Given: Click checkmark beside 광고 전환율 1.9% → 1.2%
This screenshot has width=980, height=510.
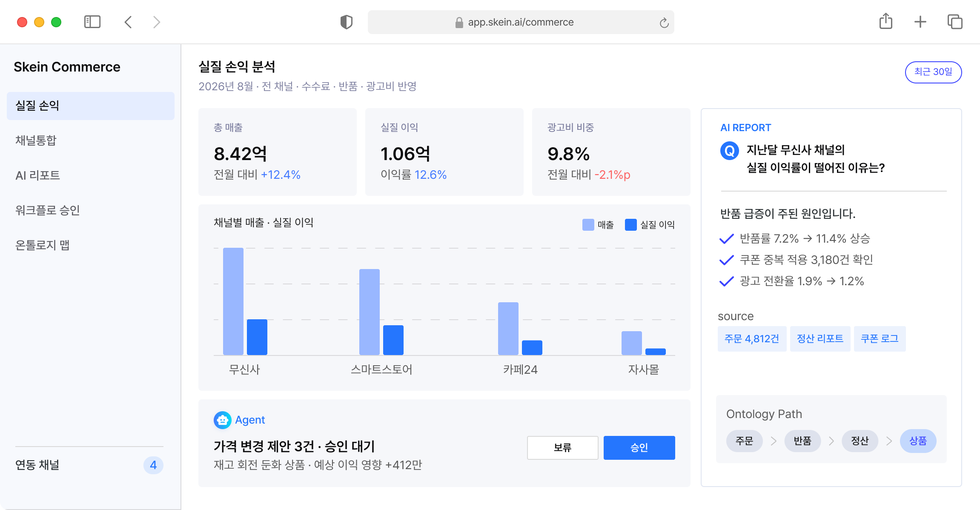Looking at the screenshot, I should [726, 281].
